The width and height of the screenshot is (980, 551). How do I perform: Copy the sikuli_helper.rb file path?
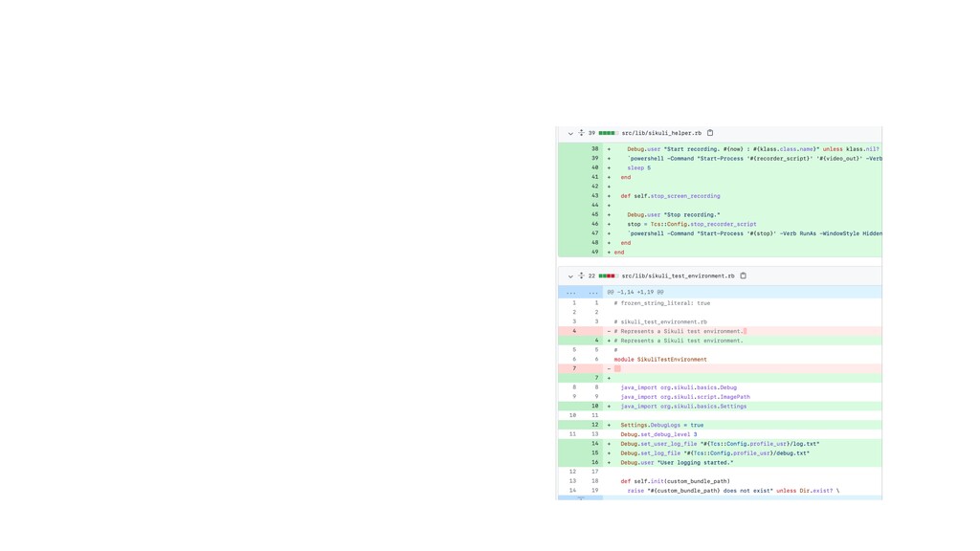click(x=710, y=133)
